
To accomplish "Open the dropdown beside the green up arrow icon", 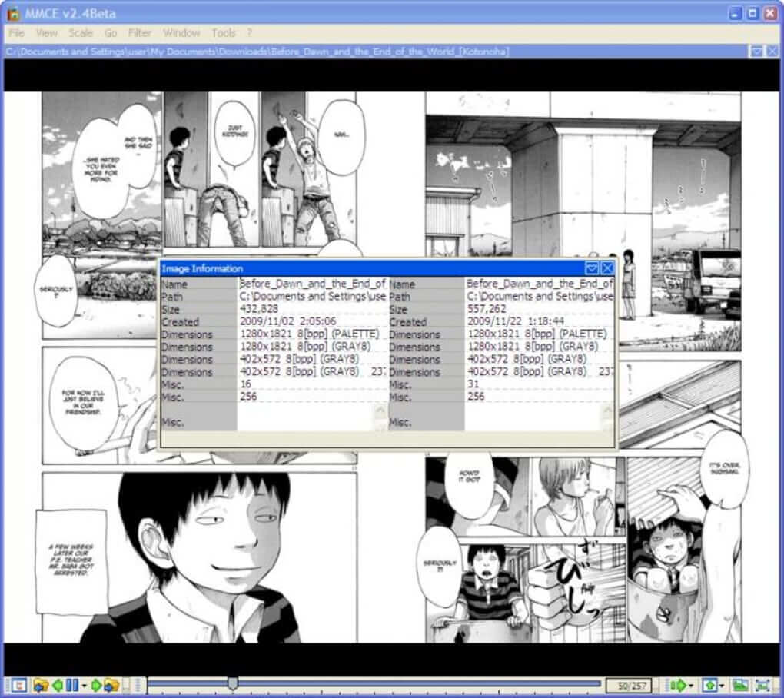I will tap(723, 686).
